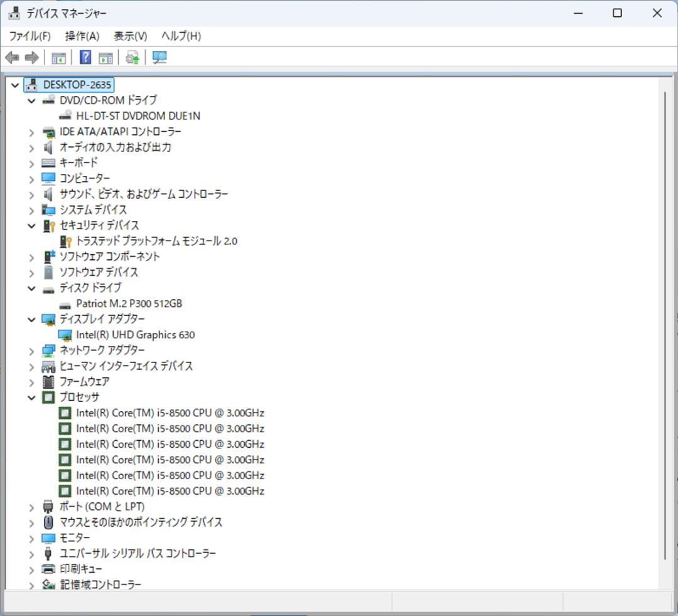This screenshot has height=616, width=678.
Task: Click the computer icon next to DESKTOP-2635
Action: [x=31, y=84]
